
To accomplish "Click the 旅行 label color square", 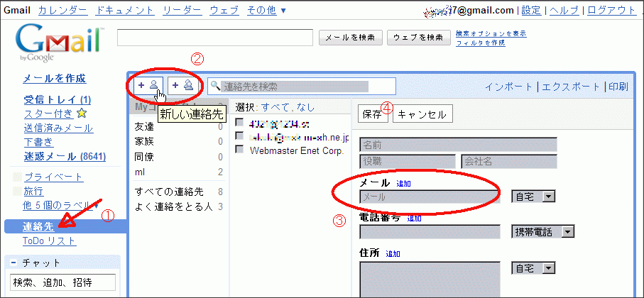I will (17, 191).
